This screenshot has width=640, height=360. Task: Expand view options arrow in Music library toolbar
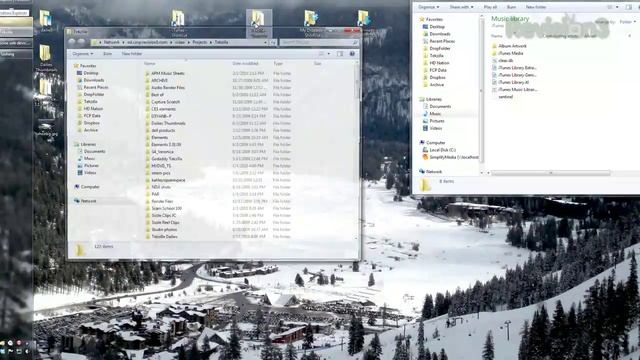click(617, 7)
